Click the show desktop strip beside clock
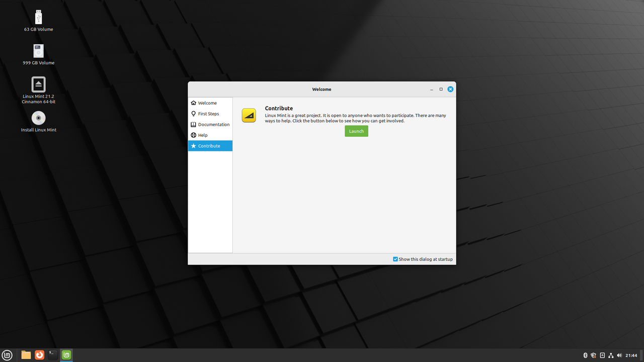This screenshot has width=644, height=362. [642, 355]
